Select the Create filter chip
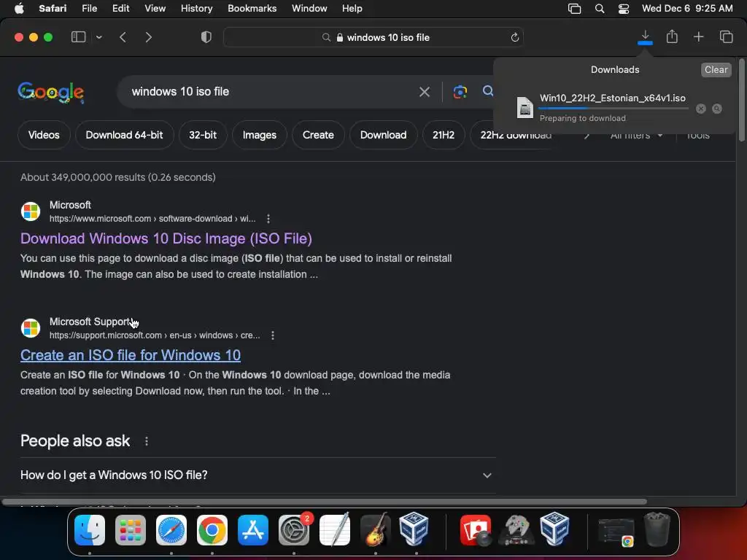Screen dimensions: 747x560 [318, 135]
